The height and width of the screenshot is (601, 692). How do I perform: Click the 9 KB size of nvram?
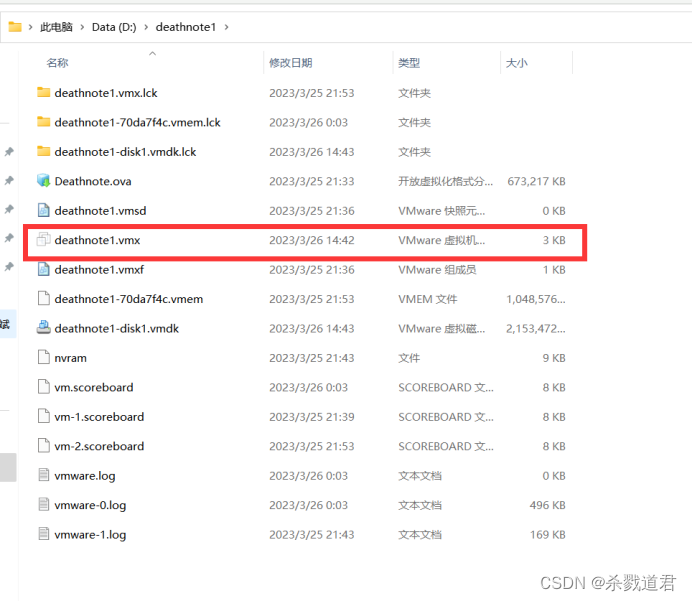(x=554, y=358)
